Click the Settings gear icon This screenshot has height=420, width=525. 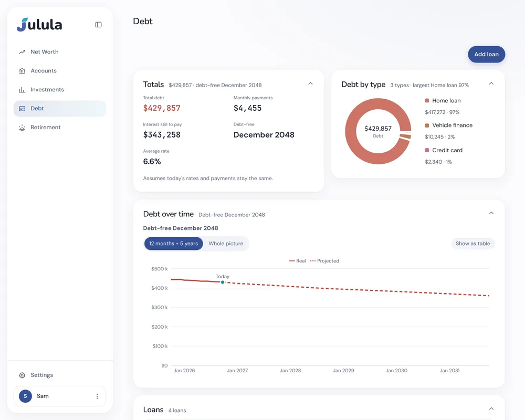pyautogui.click(x=22, y=375)
